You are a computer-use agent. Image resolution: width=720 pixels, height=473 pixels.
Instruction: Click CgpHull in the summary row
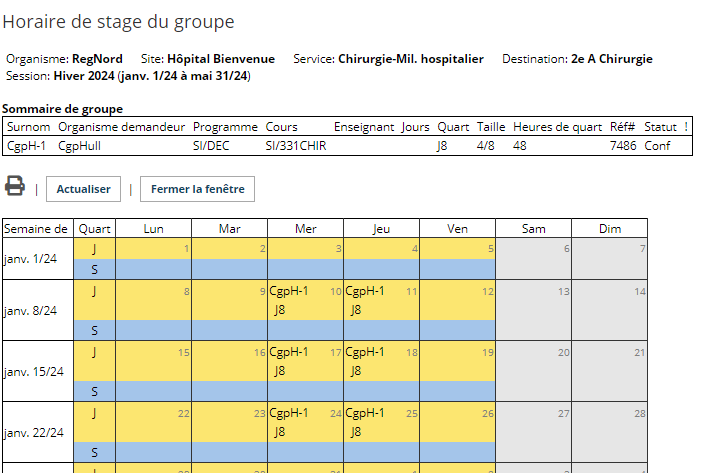point(79,146)
